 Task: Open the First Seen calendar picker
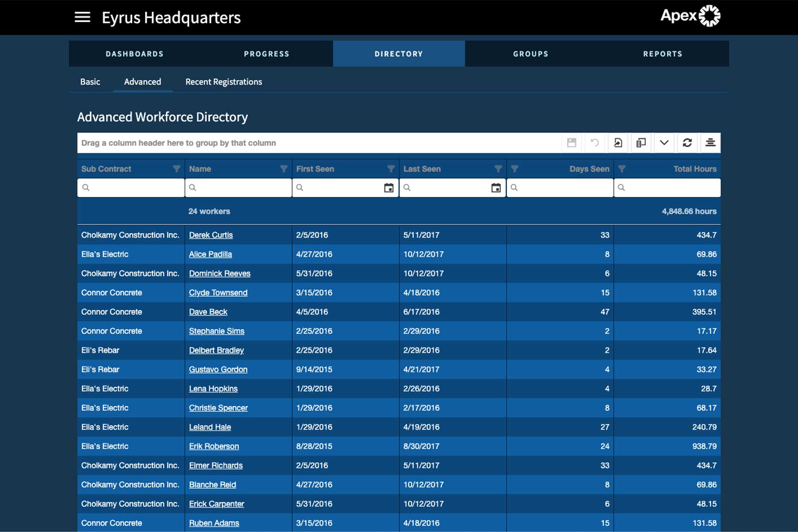pyautogui.click(x=389, y=188)
